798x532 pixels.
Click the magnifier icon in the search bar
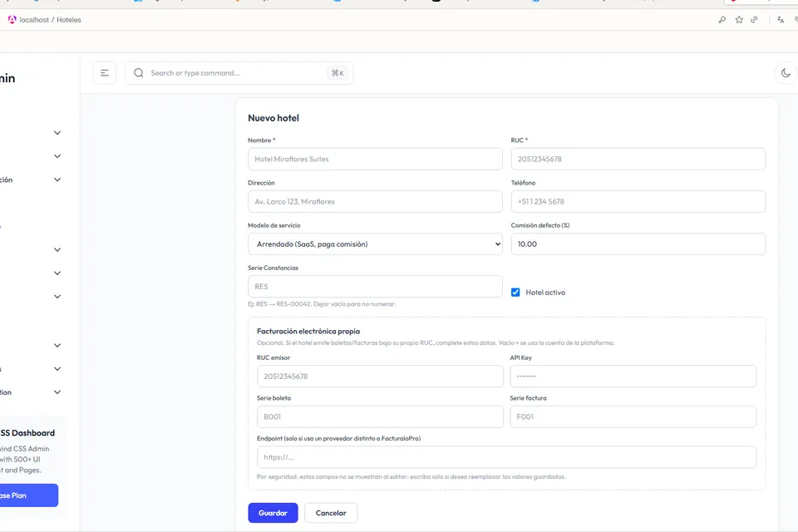139,73
